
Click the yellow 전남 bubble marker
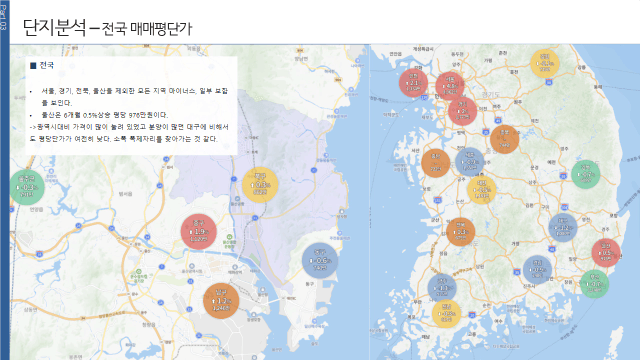[x=446, y=314]
